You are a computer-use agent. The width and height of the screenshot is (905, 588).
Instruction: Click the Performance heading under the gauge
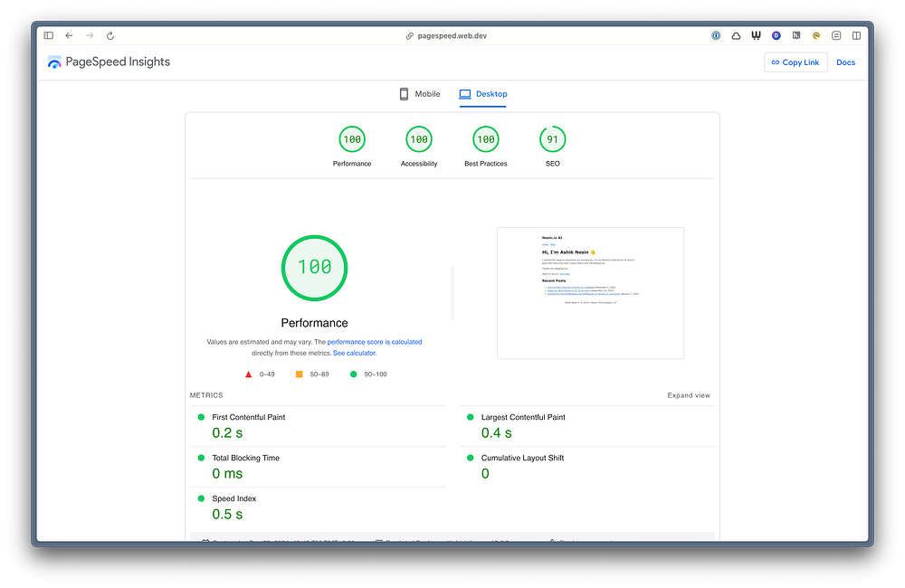click(315, 323)
